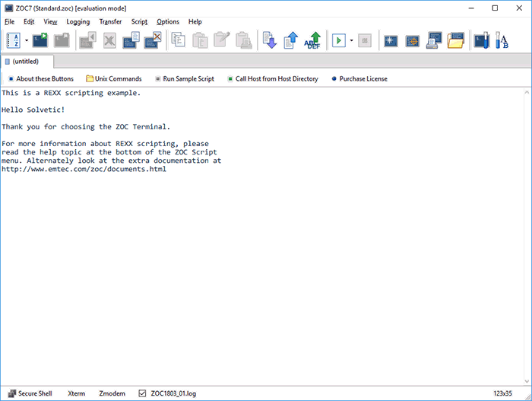Click the send text ABC DEF icon
532x401 pixels.
point(312,40)
